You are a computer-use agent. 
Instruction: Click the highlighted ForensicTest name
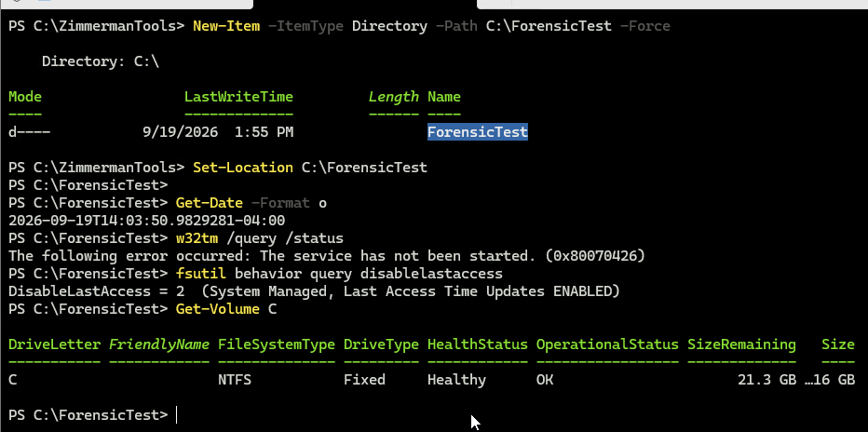click(478, 132)
